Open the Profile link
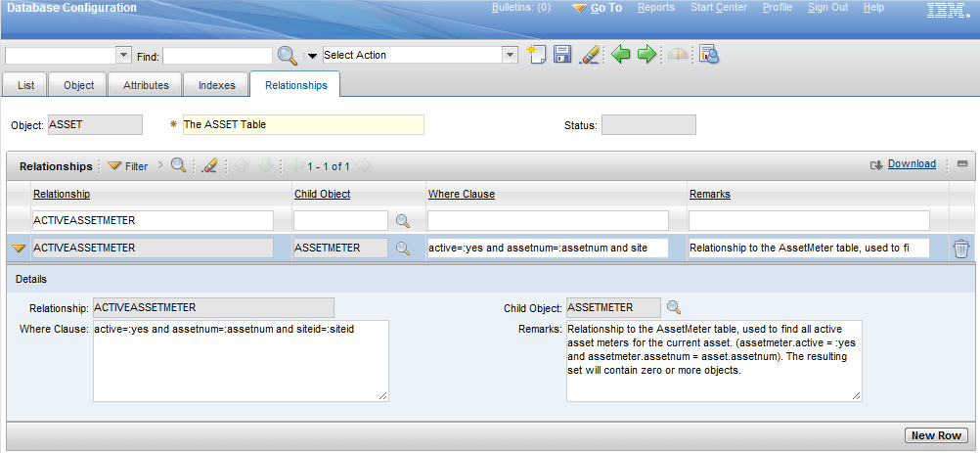The width and height of the screenshot is (980, 453). click(x=778, y=8)
